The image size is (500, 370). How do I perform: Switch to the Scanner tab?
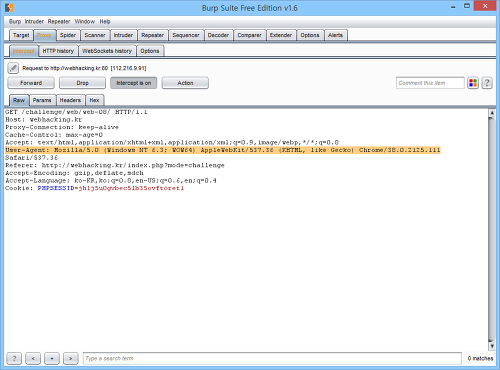pos(95,35)
